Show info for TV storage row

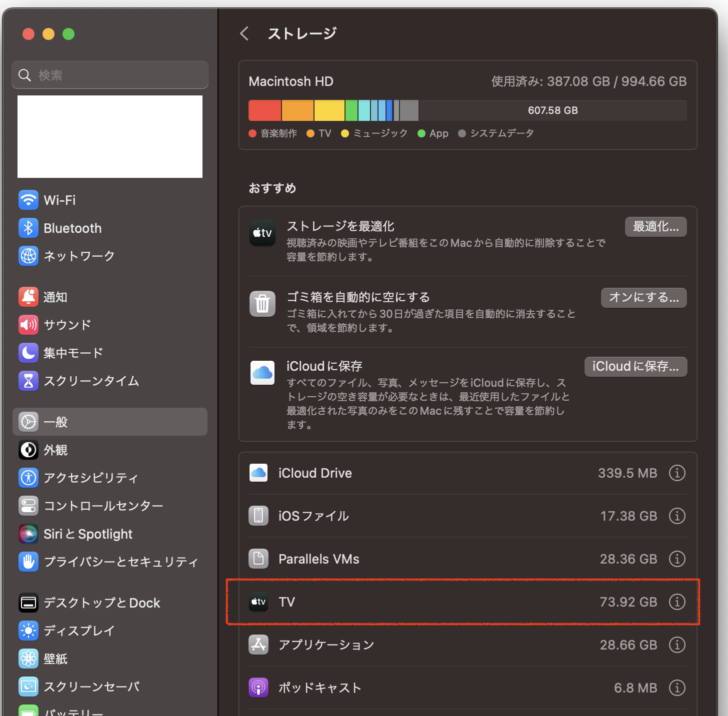677,602
